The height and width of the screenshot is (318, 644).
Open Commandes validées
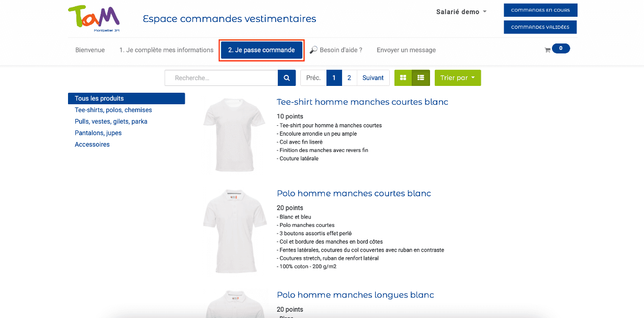coord(540,27)
